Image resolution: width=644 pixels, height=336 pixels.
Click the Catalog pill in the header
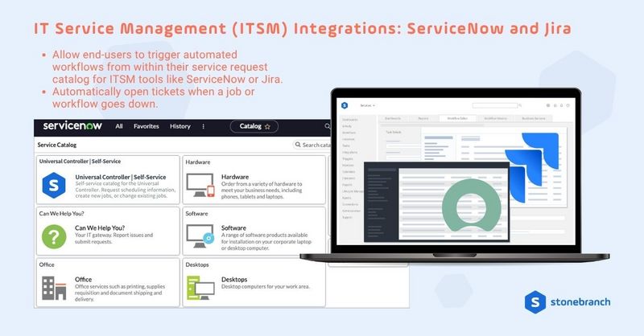coord(254,126)
